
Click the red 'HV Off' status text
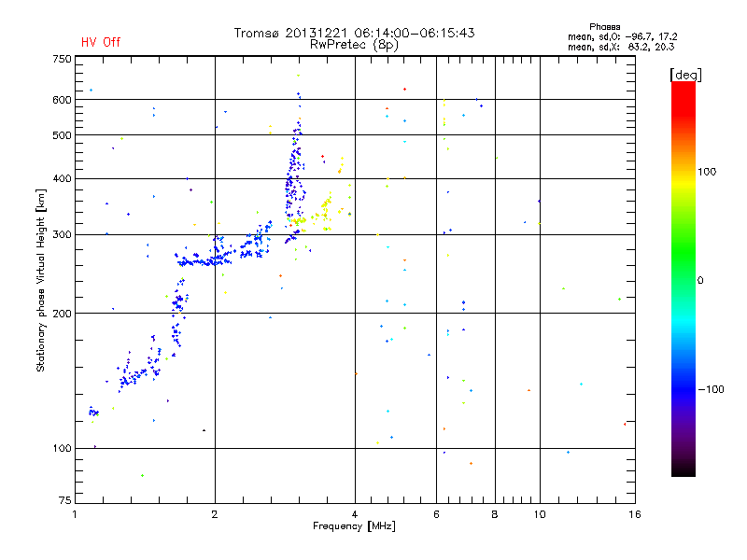(x=101, y=42)
